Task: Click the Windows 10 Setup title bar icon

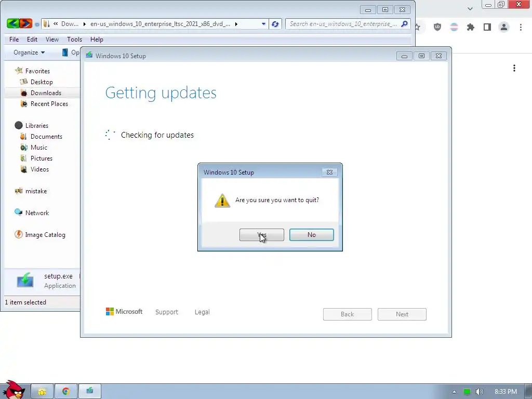Action: click(x=89, y=55)
